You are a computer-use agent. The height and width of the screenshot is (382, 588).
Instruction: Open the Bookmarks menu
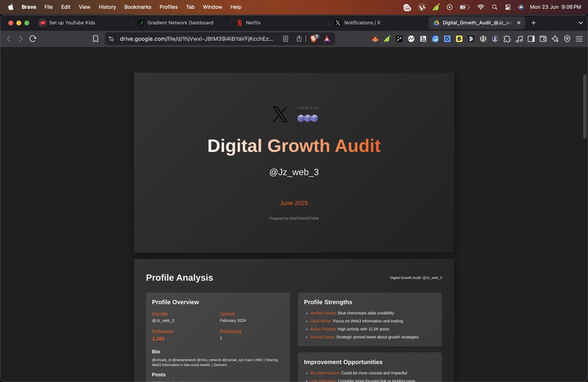click(x=138, y=7)
